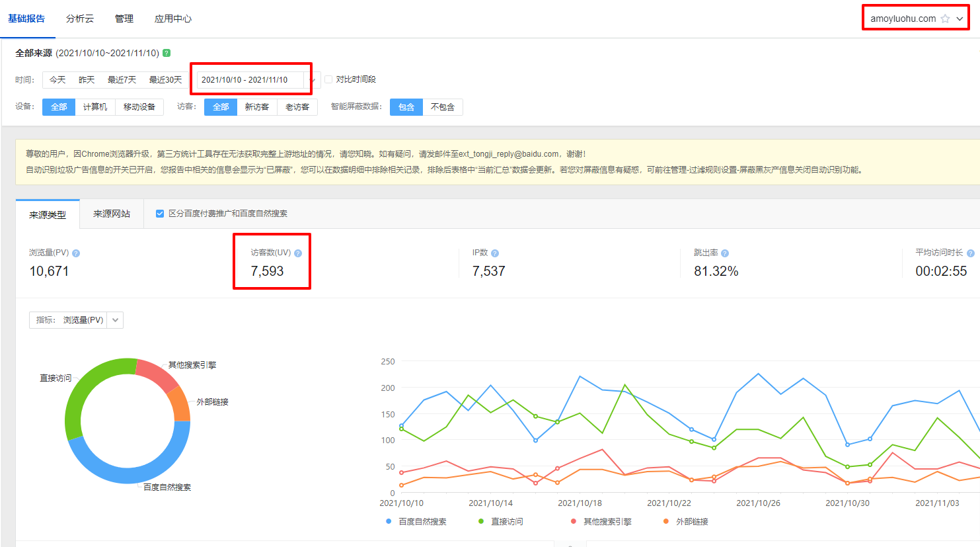This screenshot has height=547, width=980.
Task: Click help icon next to 浏览量(PV)
Action: tap(76, 253)
